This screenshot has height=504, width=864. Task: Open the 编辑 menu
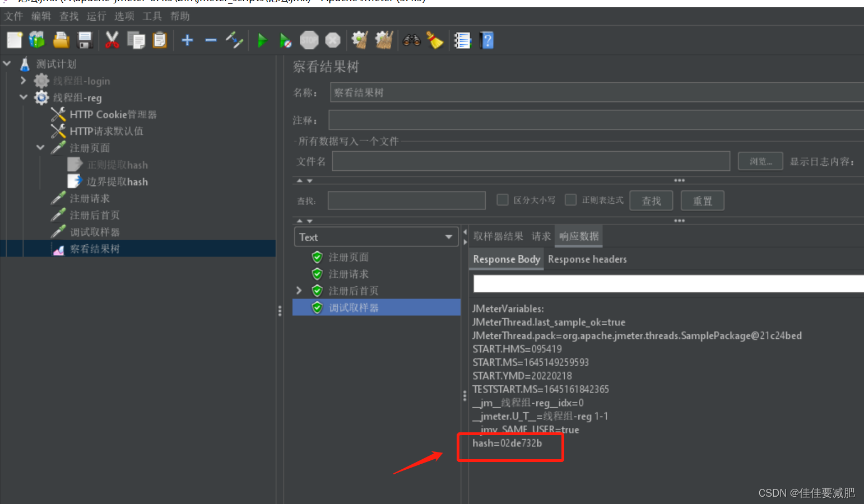[41, 16]
